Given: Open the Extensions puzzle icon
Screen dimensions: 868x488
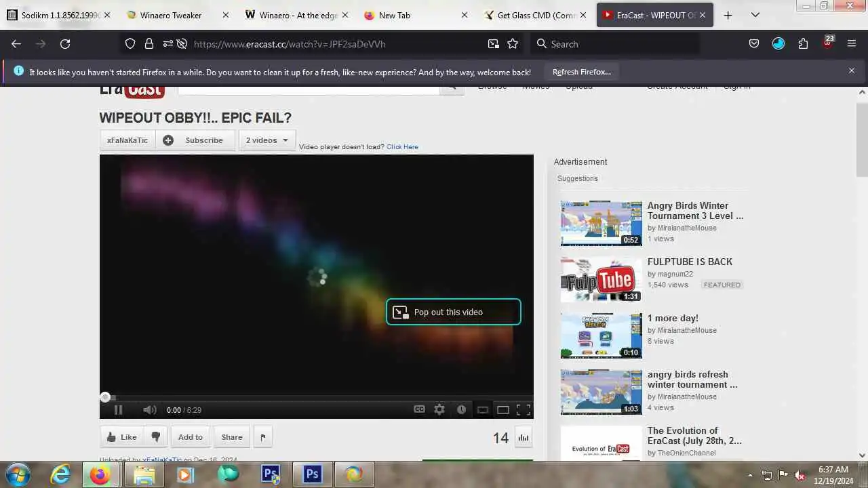Looking at the screenshot, I should coord(803,44).
